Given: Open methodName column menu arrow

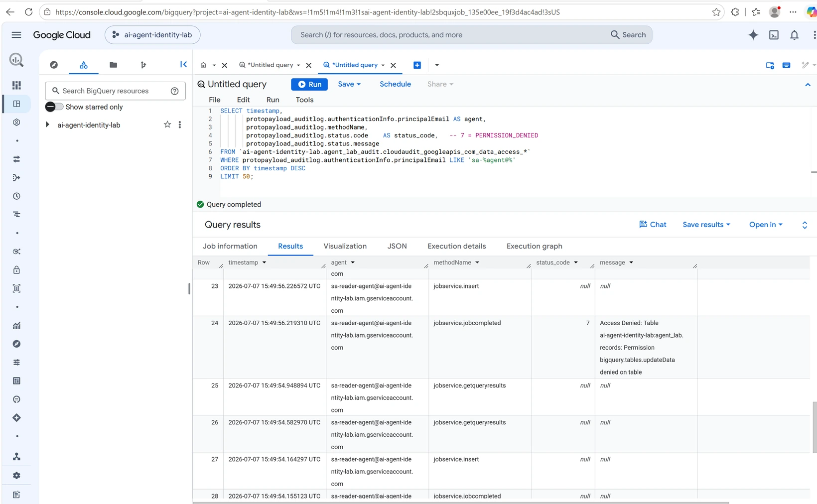Looking at the screenshot, I should tap(477, 262).
